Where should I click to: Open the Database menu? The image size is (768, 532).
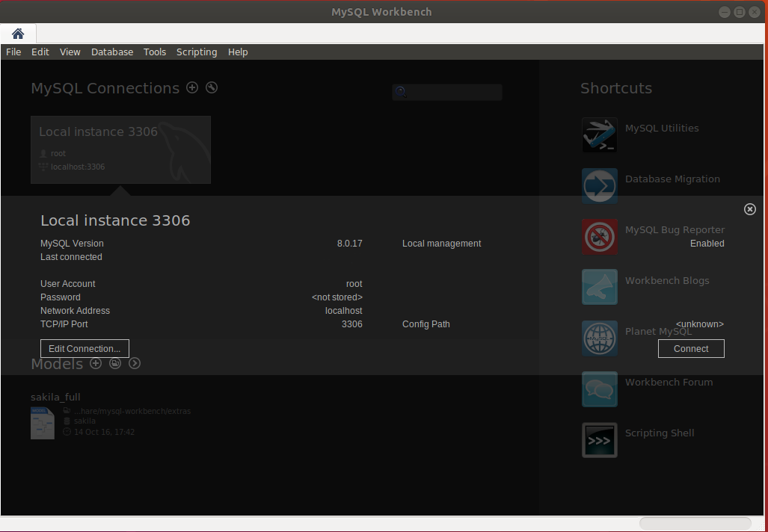(x=112, y=52)
